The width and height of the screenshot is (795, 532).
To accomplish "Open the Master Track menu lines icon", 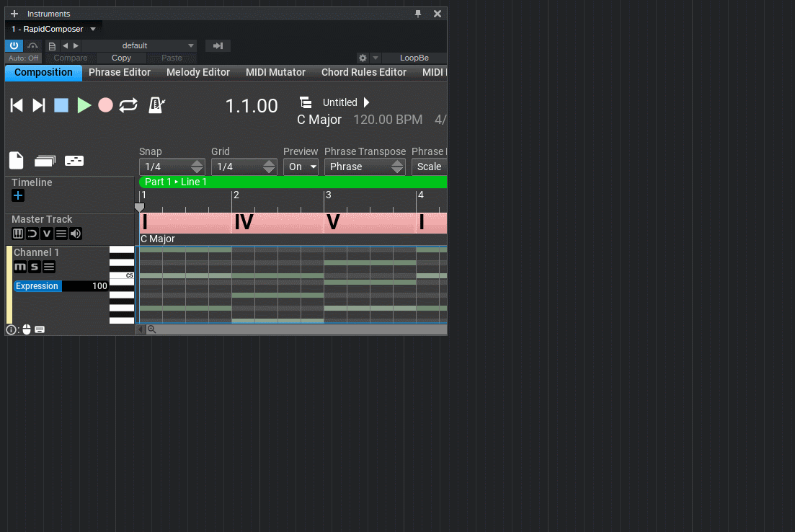I will [61, 234].
